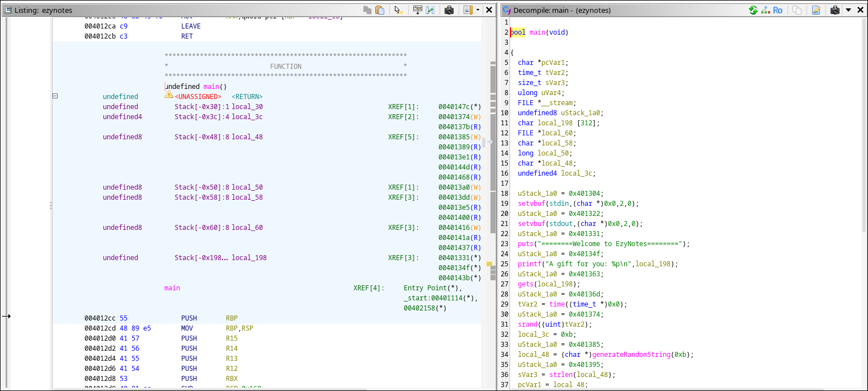868x391 pixels.
Task: Expand the Listing marker options dropdown arrow
Action: coord(478,10)
